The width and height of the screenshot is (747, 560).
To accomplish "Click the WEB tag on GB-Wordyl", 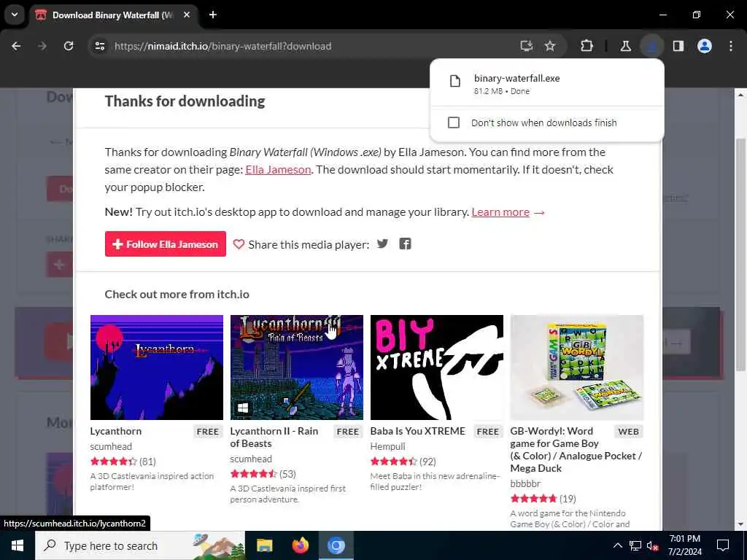I will 628,432.
